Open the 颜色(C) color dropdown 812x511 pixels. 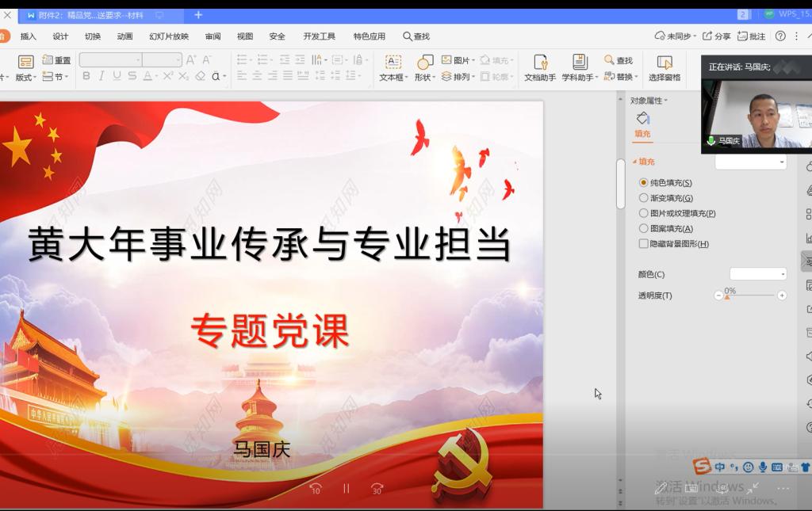(x=758, y=274)
